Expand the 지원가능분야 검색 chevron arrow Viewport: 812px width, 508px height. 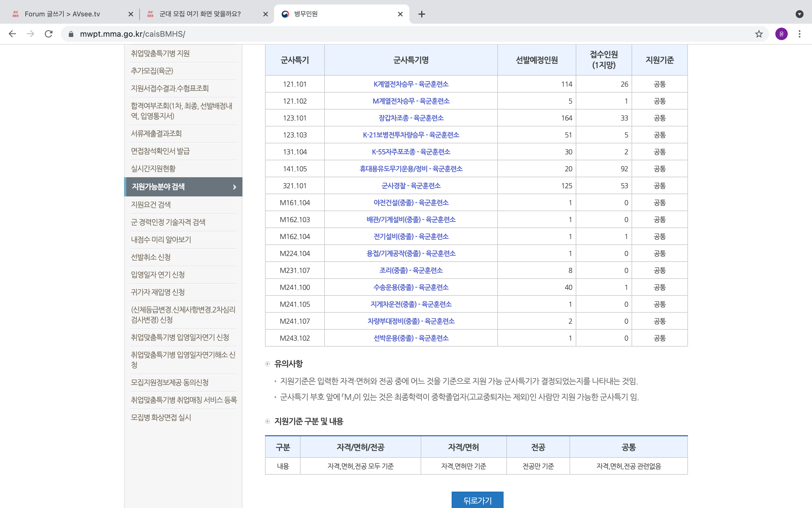coord(235,187)
